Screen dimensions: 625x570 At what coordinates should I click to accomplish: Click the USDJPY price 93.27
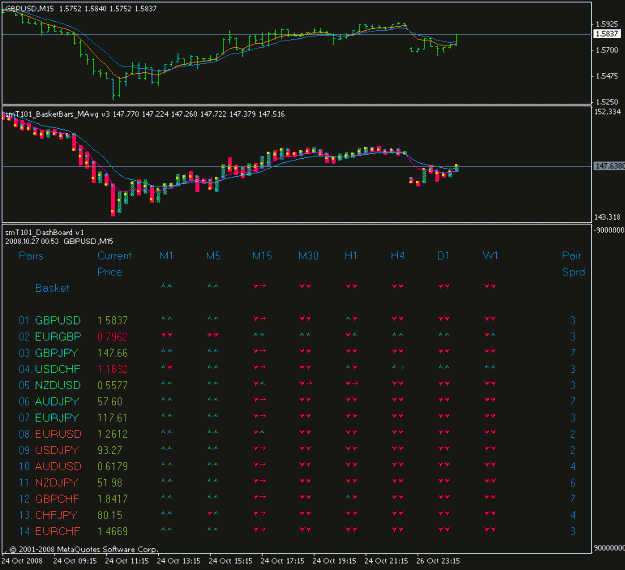click(x=110, y=450)
